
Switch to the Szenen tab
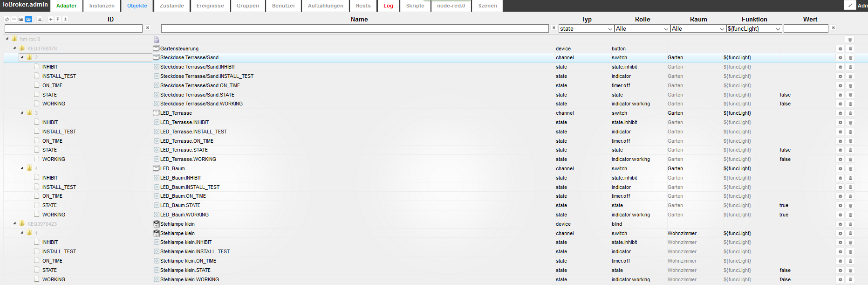[488, 6]
